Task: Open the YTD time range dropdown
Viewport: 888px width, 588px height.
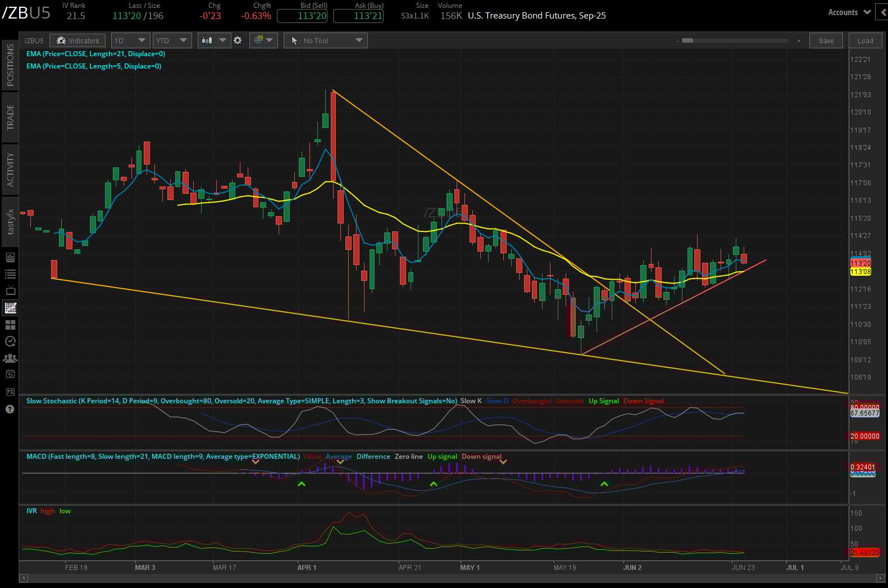Action: (x=172, y=40)
